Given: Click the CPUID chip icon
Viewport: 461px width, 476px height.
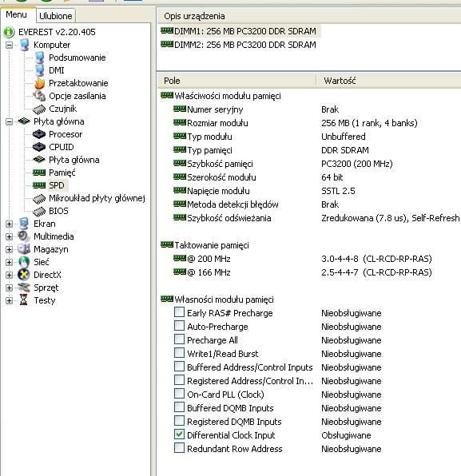Looking at the screenshot, I should click(x=39, y=147).
